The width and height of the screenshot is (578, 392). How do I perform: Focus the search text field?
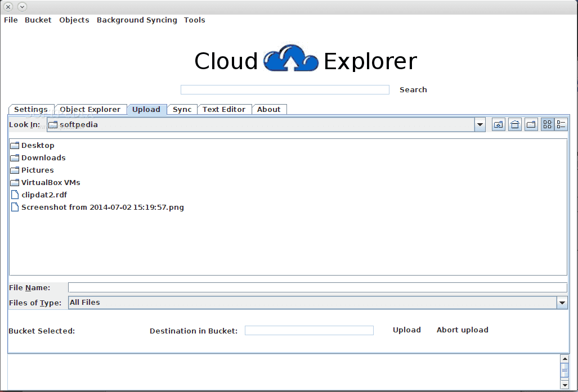(x=285, y=89)
